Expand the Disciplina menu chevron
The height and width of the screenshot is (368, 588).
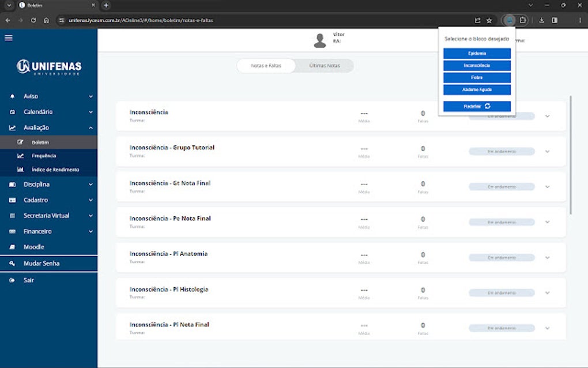tap(91, 185)
